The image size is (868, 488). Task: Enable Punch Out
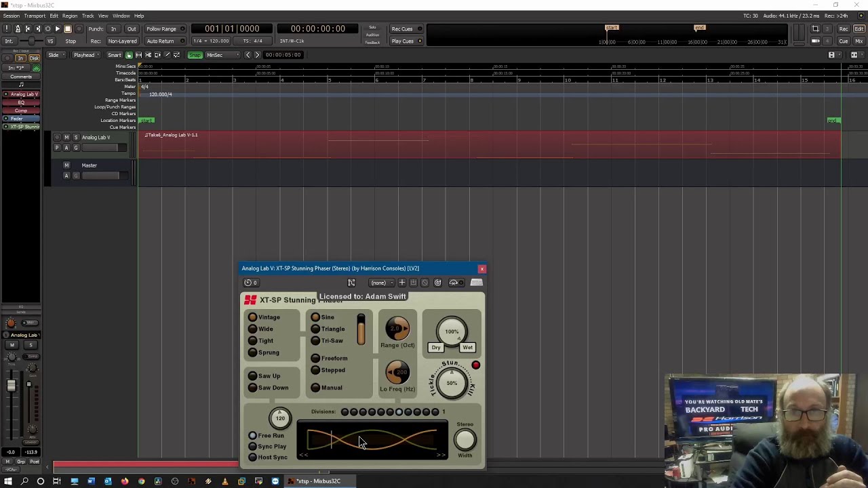[132, 29]
